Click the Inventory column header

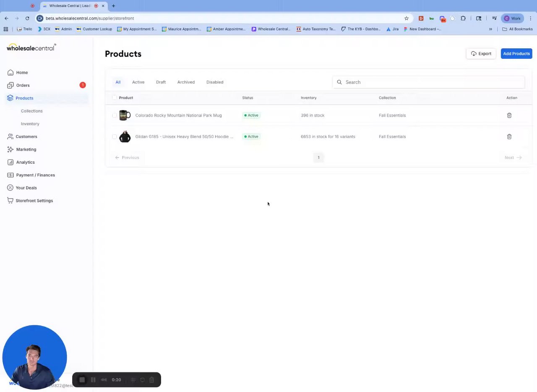click(308, 98)
